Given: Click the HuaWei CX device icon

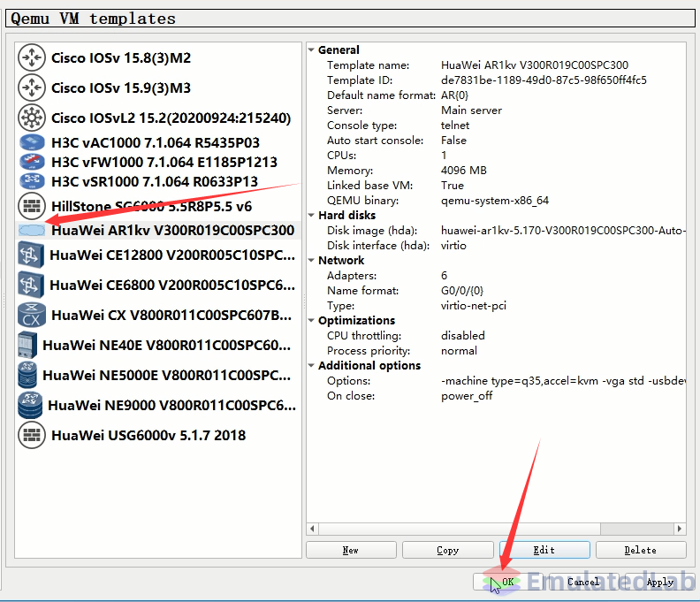Looking at the screenshot, I should 32,315.
